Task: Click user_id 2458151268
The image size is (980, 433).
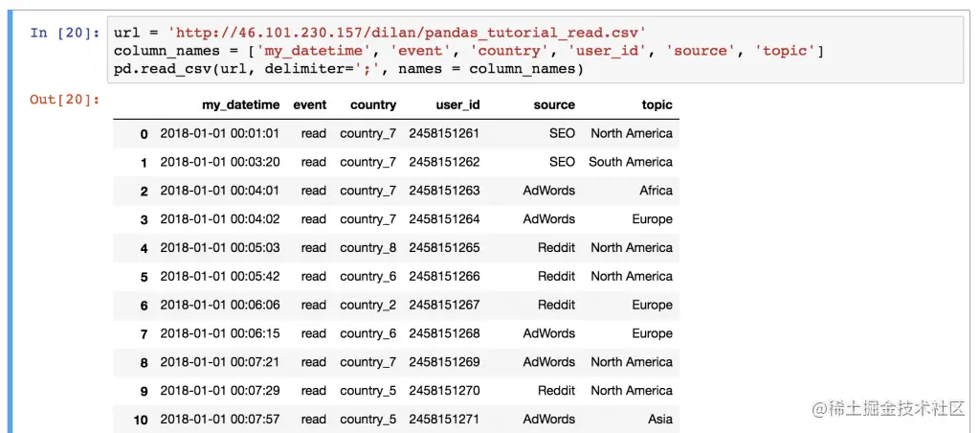Action: coord(444,333)
